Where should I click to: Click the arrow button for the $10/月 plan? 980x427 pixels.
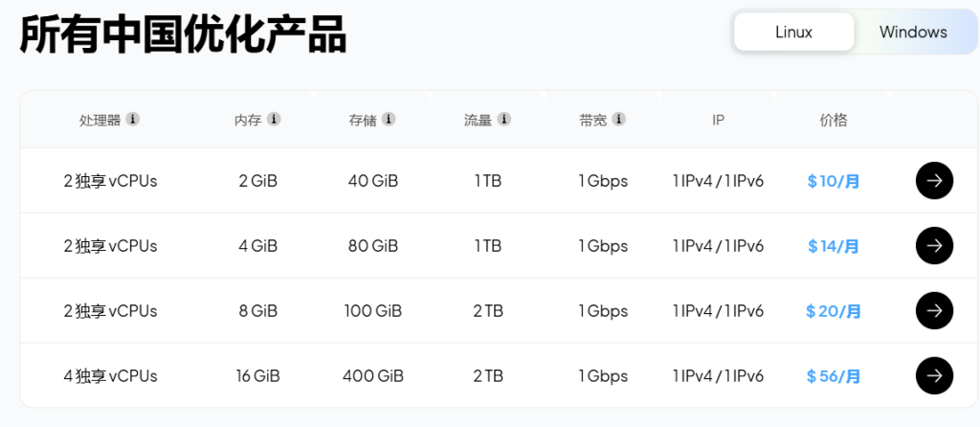tap(934, 181)
